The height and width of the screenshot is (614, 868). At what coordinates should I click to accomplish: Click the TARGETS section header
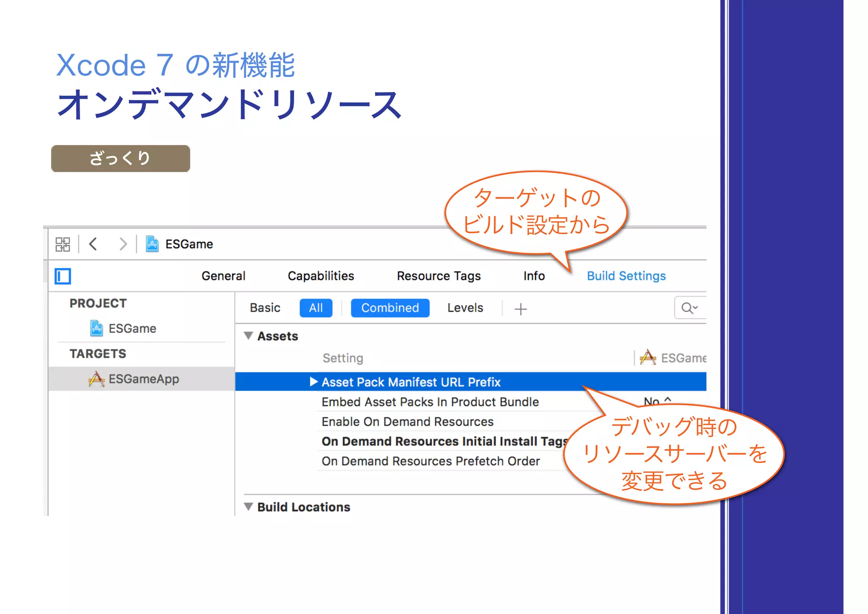coord(97,354)
